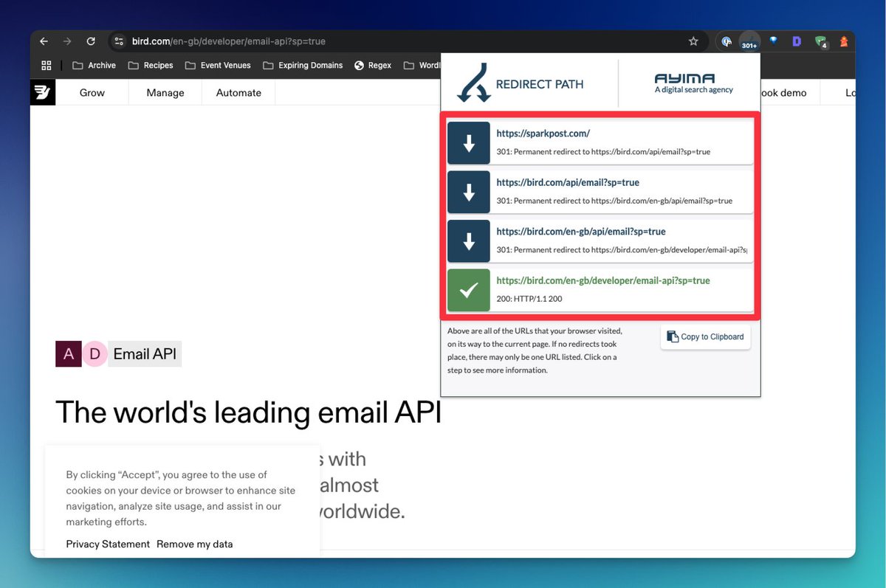Viewport: 886px width, 588px height.
Task: Click the heading The world's leading email API
Action: pyautogui.click(x=248, y=412)
